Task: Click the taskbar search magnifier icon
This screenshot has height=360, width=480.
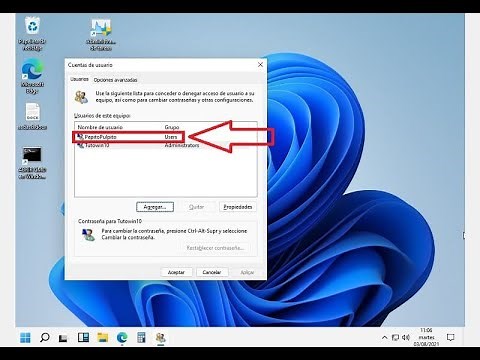Action: [x=45, y=338]
